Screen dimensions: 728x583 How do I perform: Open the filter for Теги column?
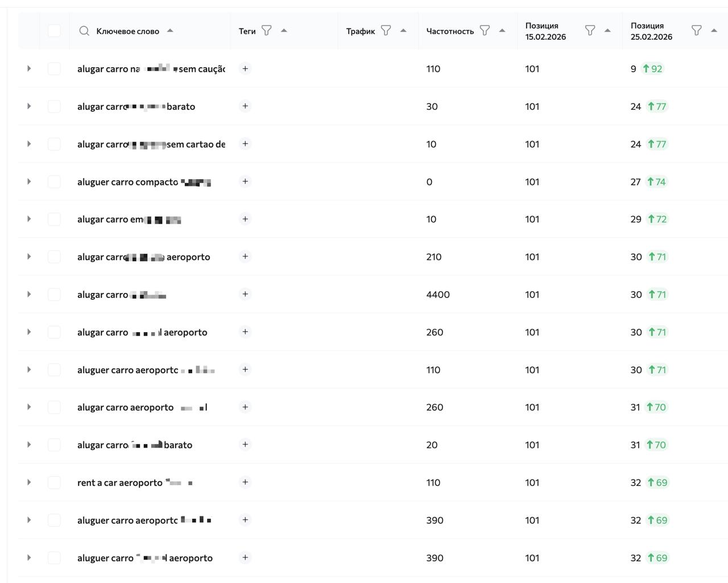click(266, 31)
